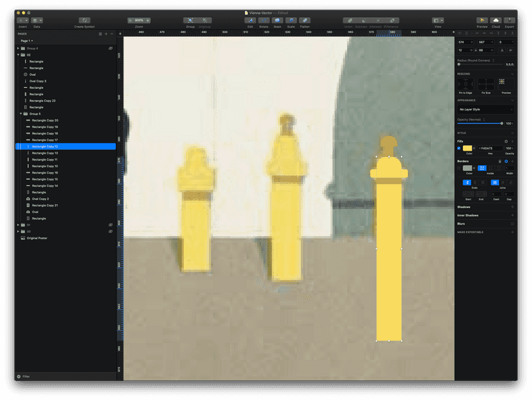Enable the Borders checkbox
Viewport: 532px width, 400px height.
click(459, 167)
